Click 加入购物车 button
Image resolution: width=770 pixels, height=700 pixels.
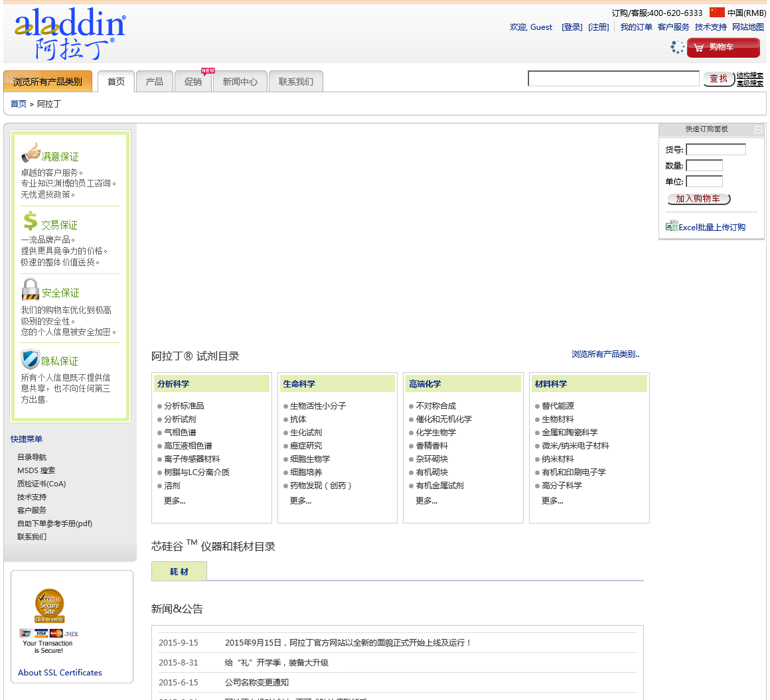[x=698, y=199]
